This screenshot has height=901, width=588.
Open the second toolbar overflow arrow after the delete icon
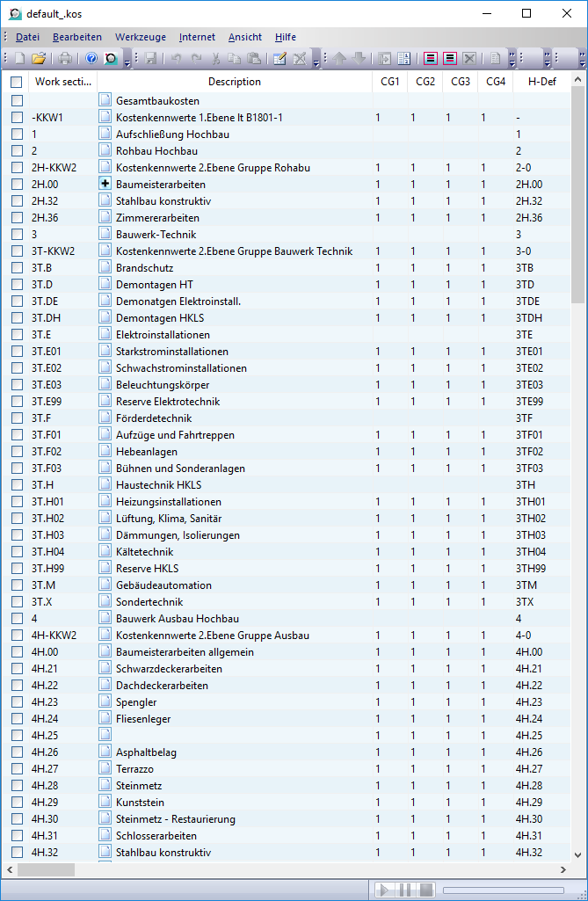coord(316,59)
